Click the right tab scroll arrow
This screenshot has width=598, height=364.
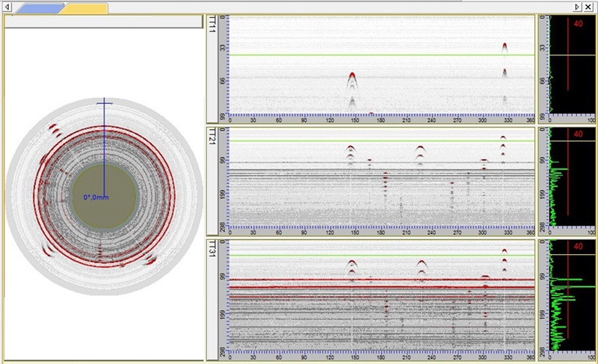click(577, 6)
